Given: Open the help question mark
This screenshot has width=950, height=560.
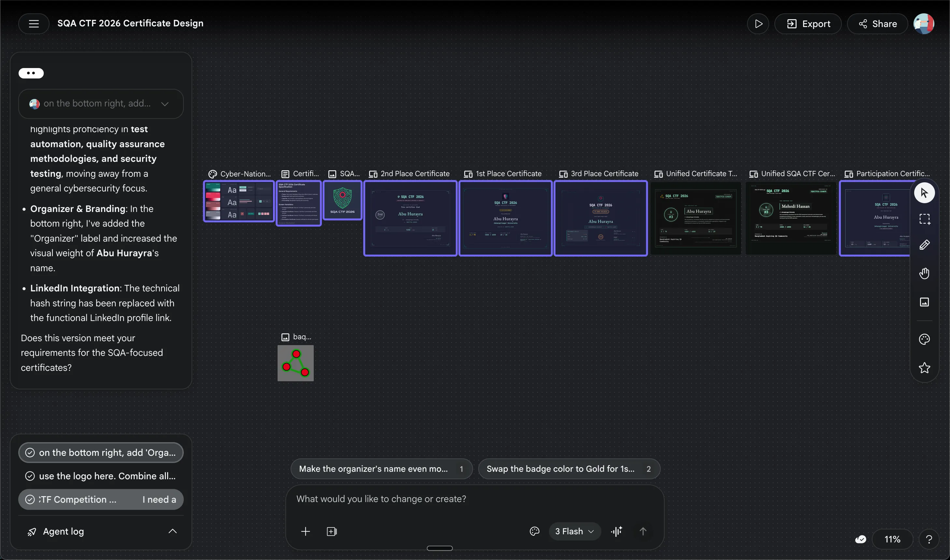Looking at the screenshot, I should [x=929, y=539].
